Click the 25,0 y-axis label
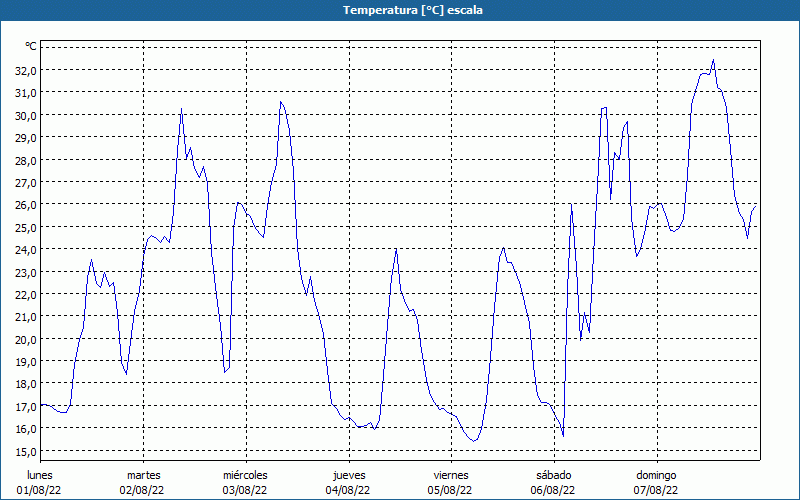This screenshot has height=500, width=800. (26, 227)
